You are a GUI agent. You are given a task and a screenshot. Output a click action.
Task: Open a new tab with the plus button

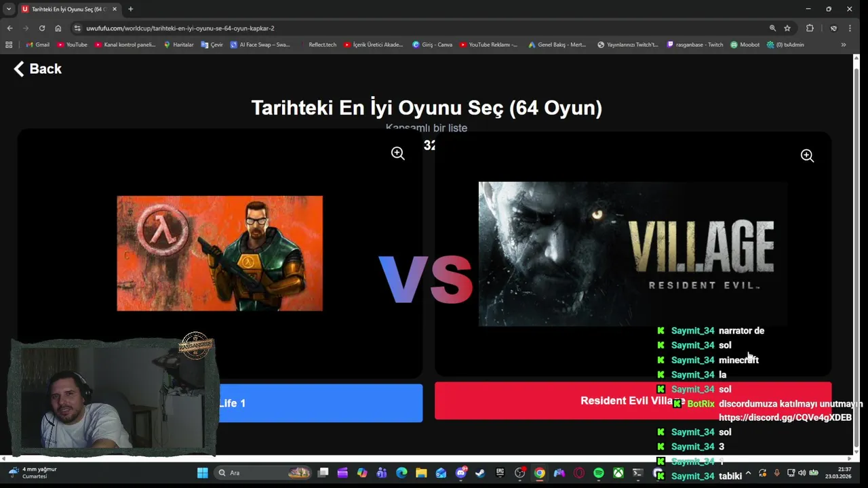point(130,9)
